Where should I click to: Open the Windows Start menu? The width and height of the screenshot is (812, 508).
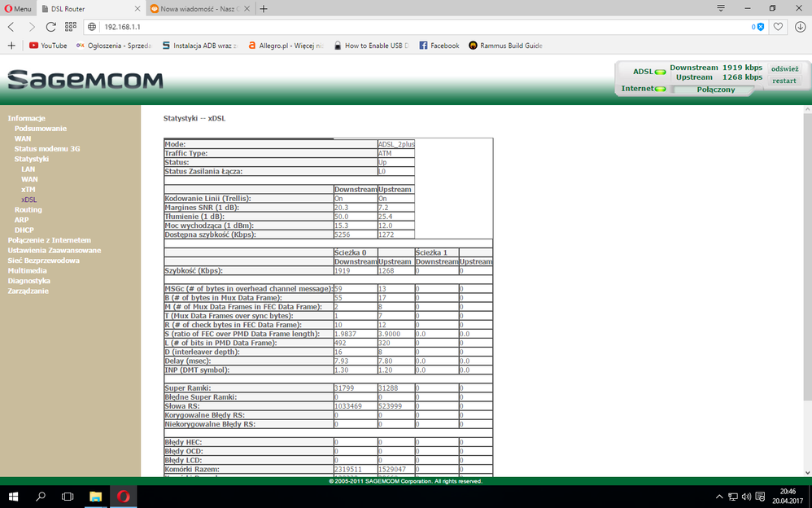pos(13,497)
